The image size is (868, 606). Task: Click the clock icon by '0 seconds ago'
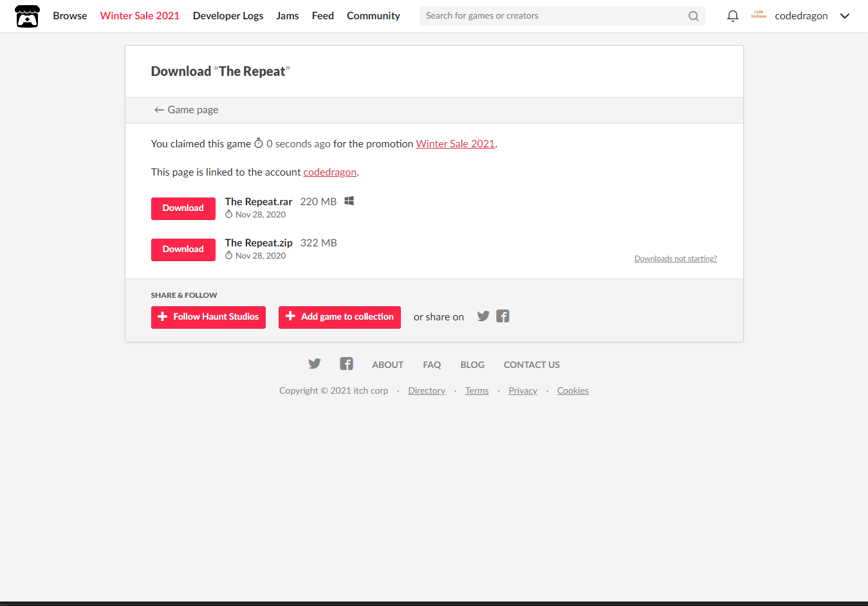pos(259,143)
